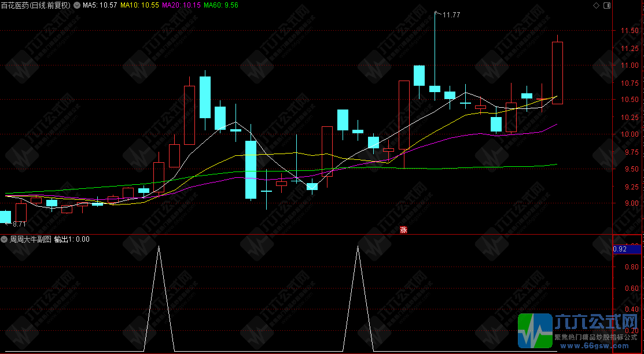The width and height of the screenshot is (644, 354).
Task: Select the MA60: 9.56 indicator label
Action: (x=221, y=5)
